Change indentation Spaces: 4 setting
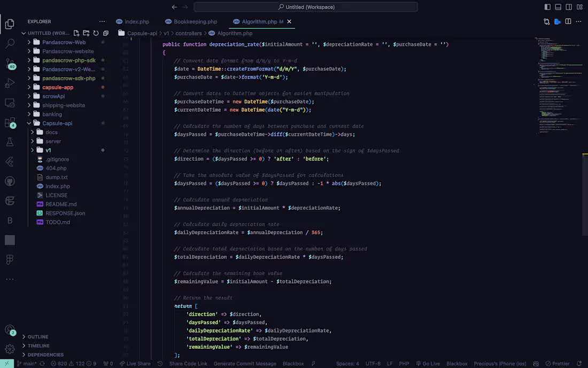 pyautogui.click(x=347, y=364)
